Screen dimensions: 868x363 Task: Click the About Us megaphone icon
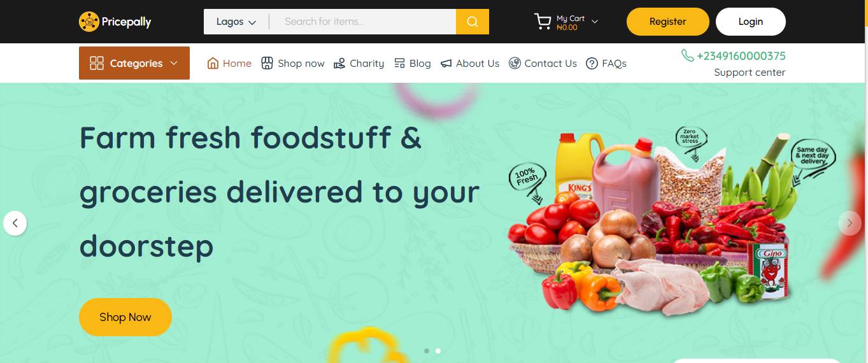coord(446,63)
